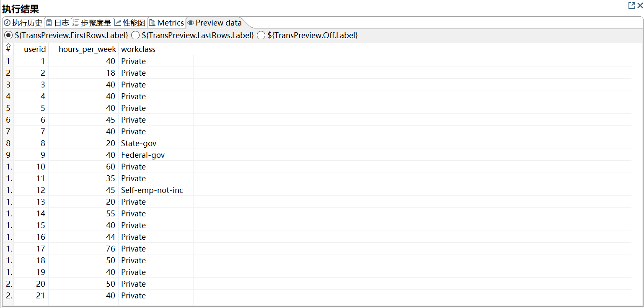Open the 执行历史 tab
This screenshot has height=308, width=644.
coord(23,23)
